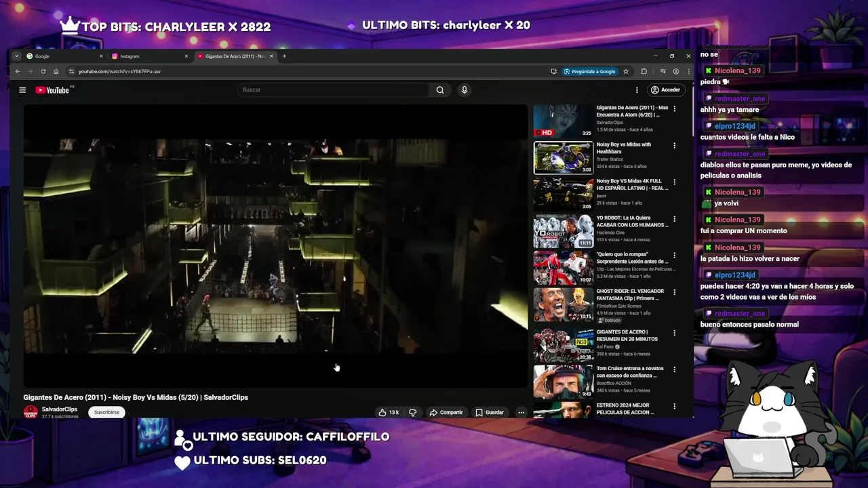Open options menu for Max Encuentra A Atom
868x488 pixels.
click(674, 108)
